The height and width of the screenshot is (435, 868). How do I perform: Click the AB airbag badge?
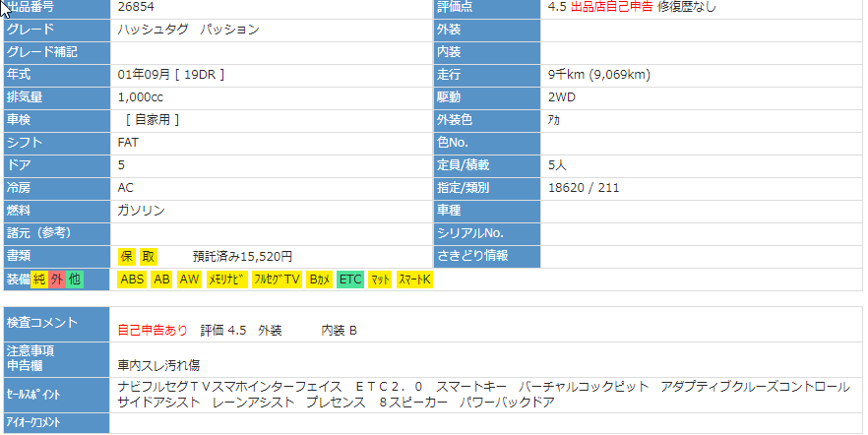click(x=162, y=280)
